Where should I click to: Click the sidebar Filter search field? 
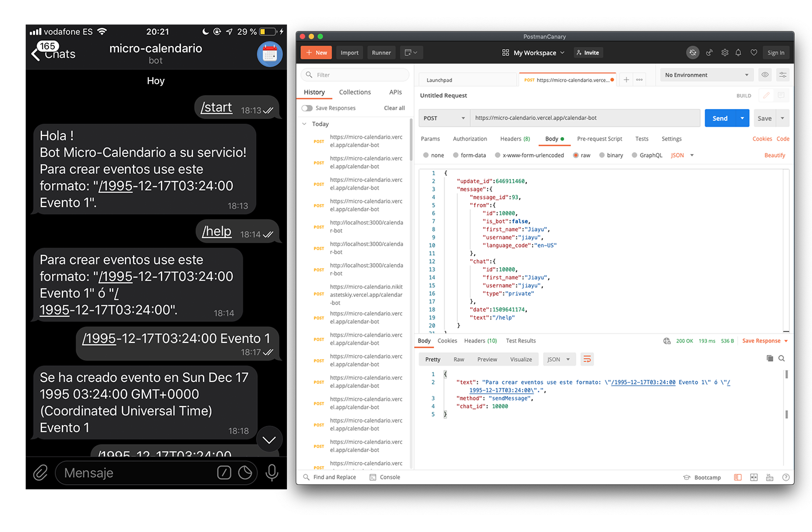(x=355, y=75)
